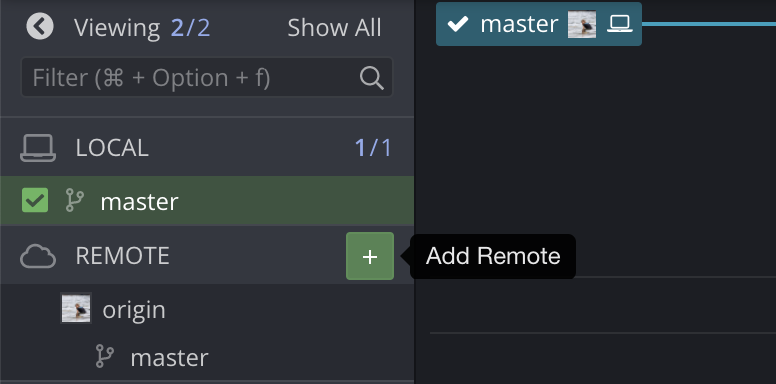The image size is (776, 384).
Task: Click the back arrow icon beside Viewing
Action: 40,27
